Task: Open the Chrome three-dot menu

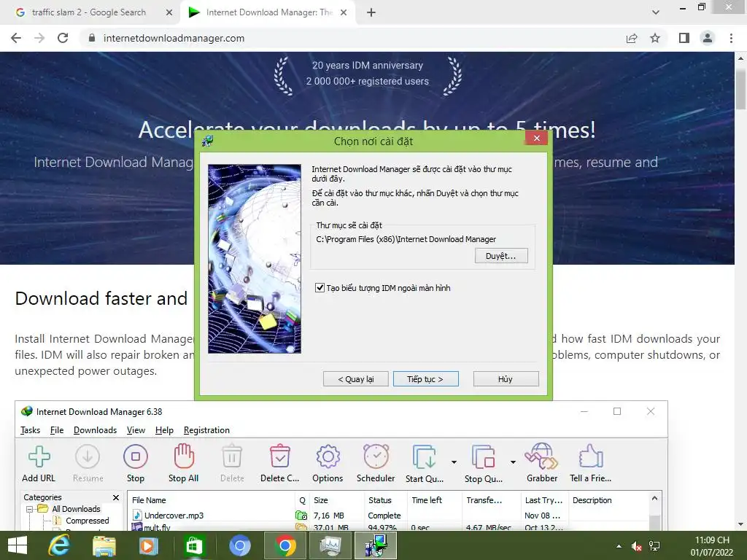Action: [x=731, y=38]
